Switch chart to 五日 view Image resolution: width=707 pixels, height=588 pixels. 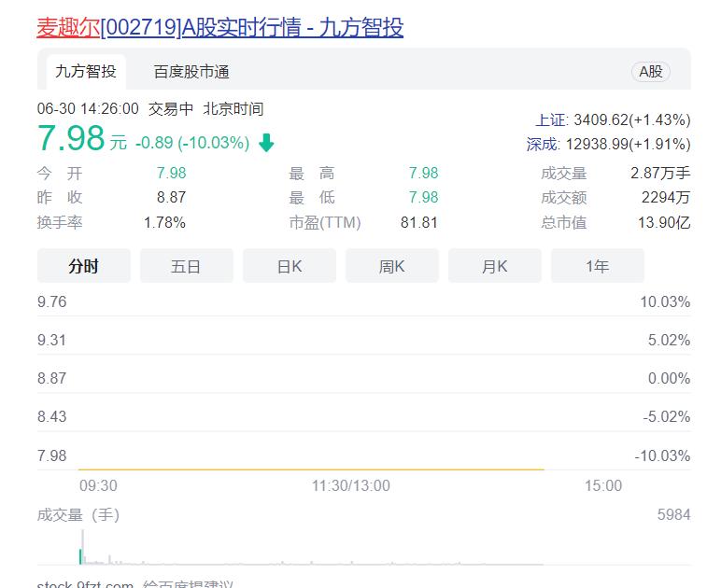(186, 266)
